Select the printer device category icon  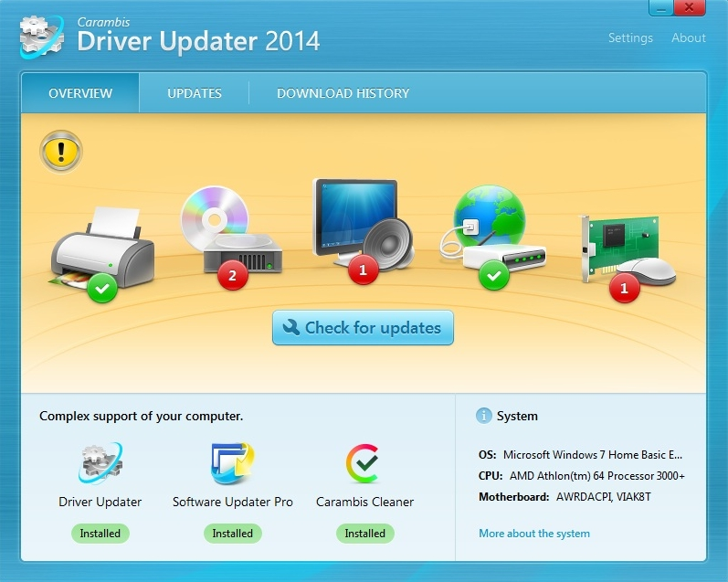point(102,249)
